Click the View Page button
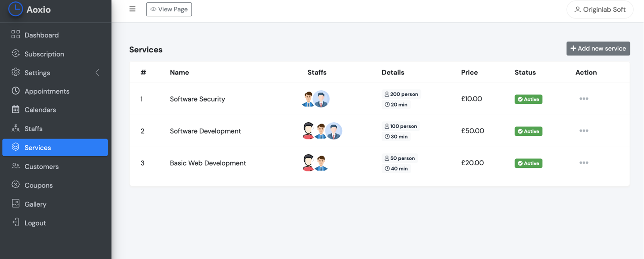The image size is (644, 259). [x=169, y=9]
